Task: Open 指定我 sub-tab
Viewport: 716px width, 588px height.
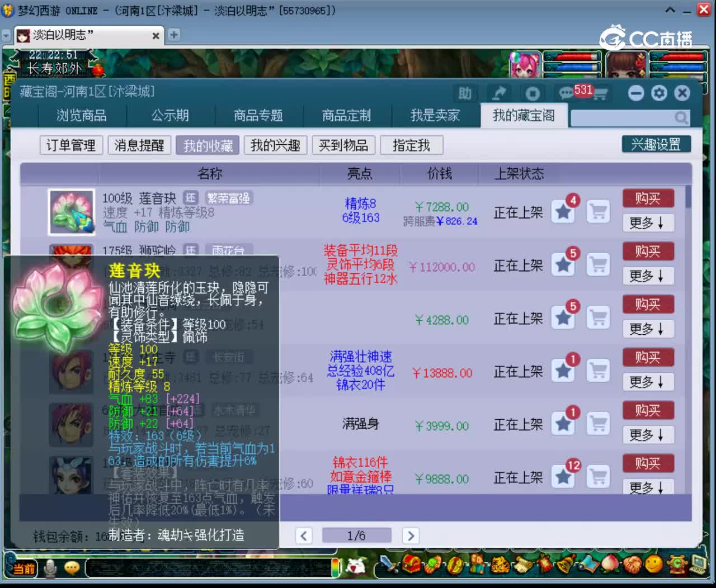Action: coord(412,145)
